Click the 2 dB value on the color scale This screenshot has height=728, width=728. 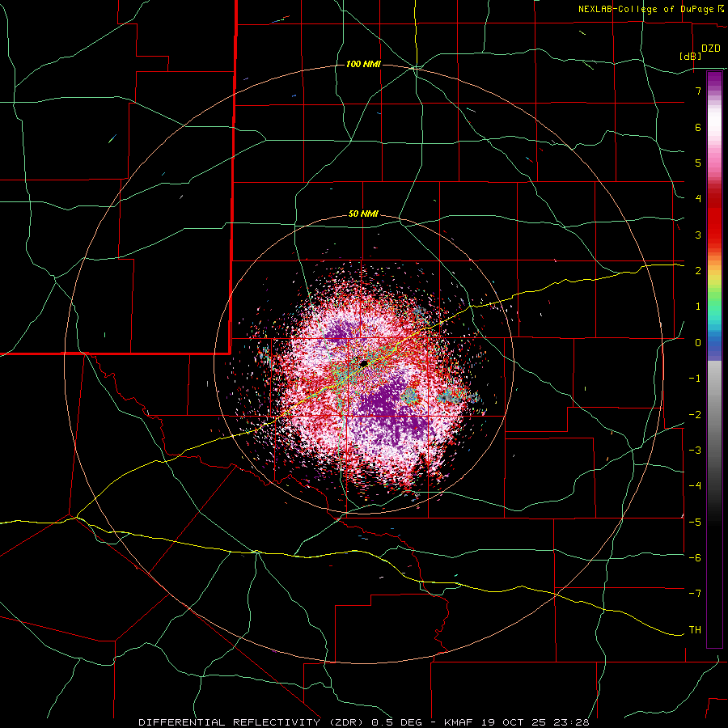pos(698,271)
